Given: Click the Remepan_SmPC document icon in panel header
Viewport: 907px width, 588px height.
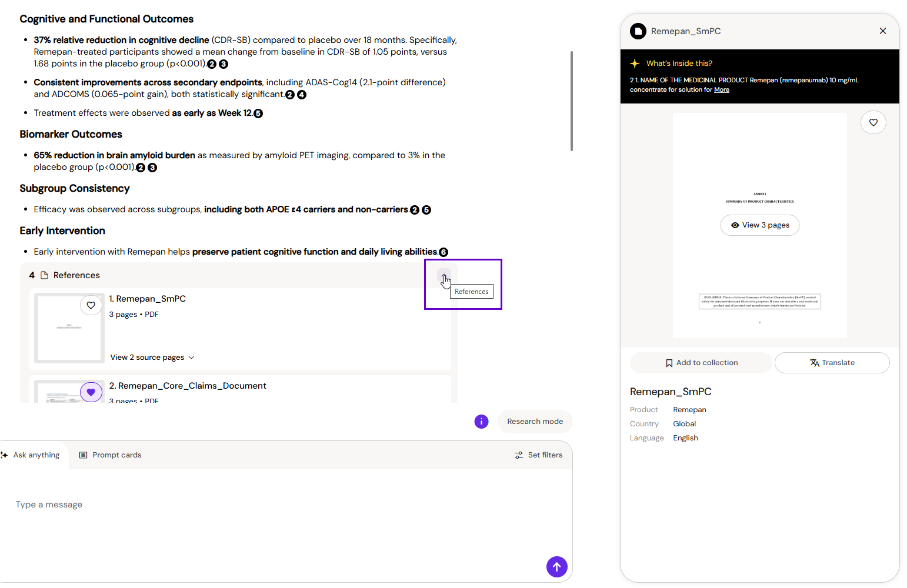Looking at the screenshot, I should 638,31.
